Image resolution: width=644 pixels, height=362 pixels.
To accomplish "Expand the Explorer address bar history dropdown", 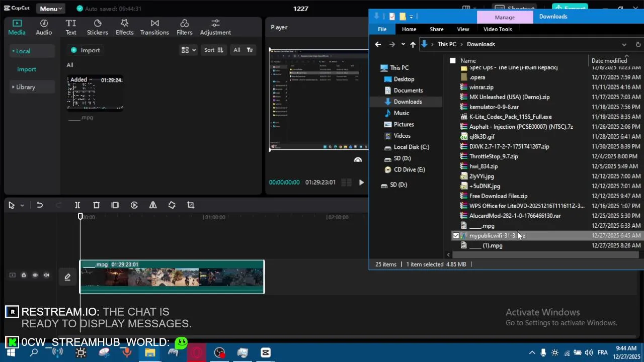I will click(624, 44).
